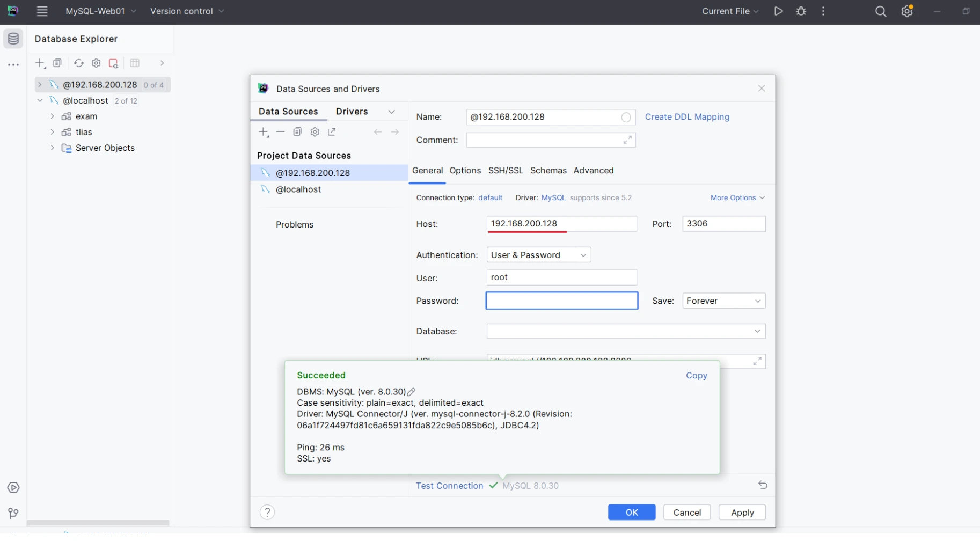
Task: Open the Version control dropdown
Action: pyautogui.click(x=187, y=11)
